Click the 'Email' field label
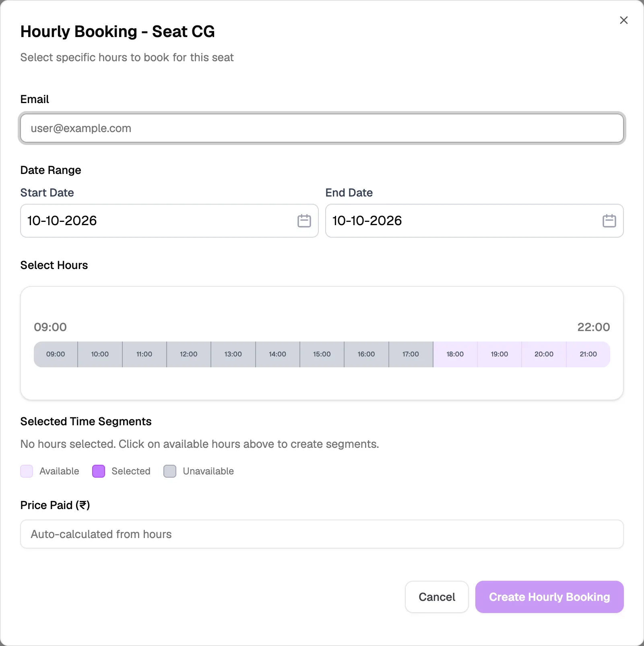Image resolution: width=644 pixels, height=646 pixels. click(x=35, y=99)
